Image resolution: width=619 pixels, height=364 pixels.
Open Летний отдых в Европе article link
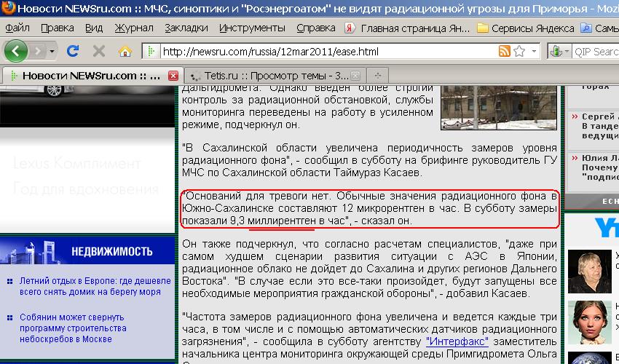point(95,286)
